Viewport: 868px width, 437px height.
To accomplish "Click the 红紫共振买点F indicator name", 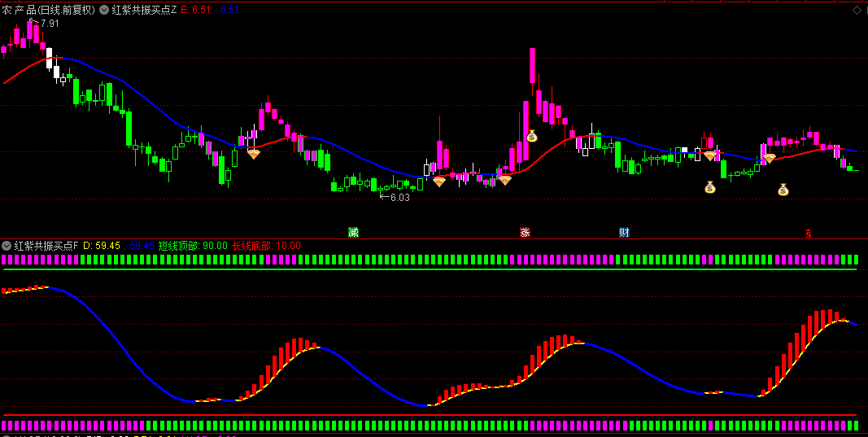I will coord(46,246).
